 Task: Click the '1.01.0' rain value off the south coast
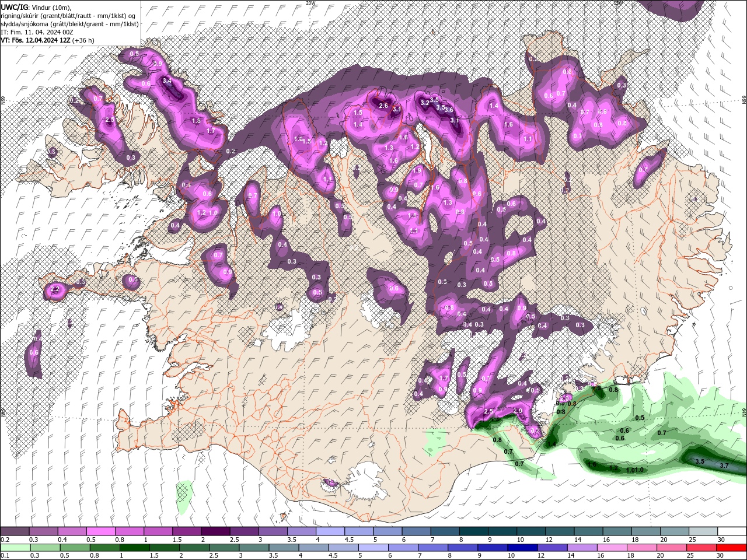coord(635,470)
